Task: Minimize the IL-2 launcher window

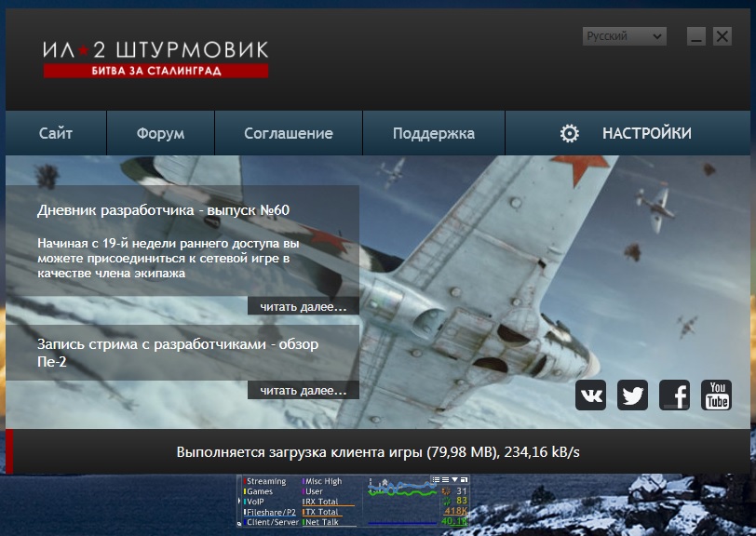Action: click(x=696, y=36)
